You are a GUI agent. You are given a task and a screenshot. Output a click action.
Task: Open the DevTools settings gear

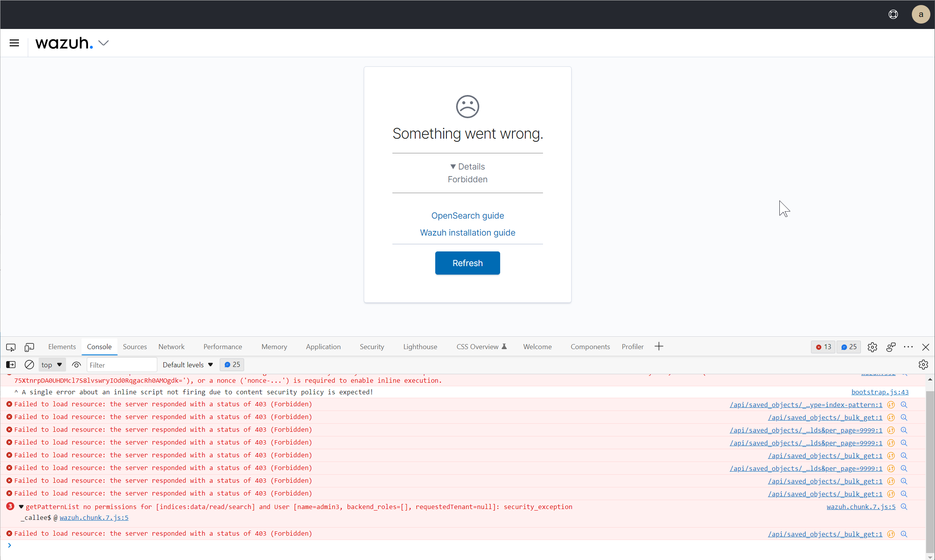[x=873, y=347]
